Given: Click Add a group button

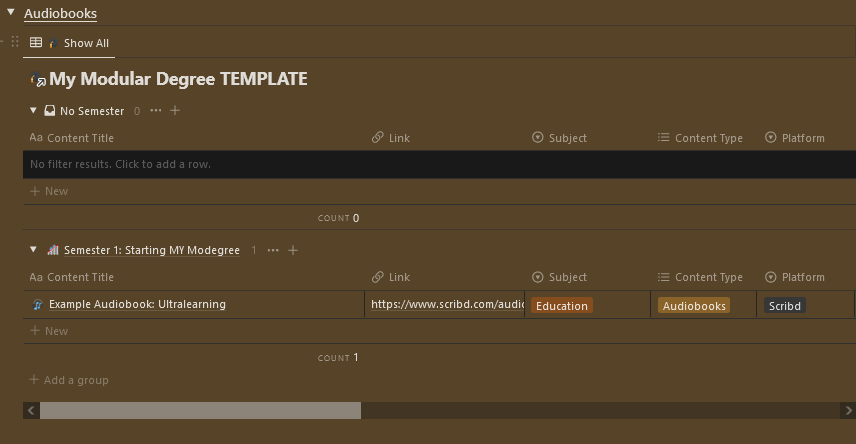Looking at the screenshot, I should [69, 380].
